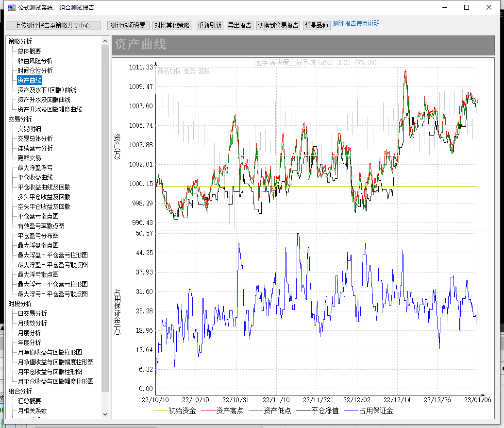Image resolution: width=504 pixels, height=428 pixels.
Task: Collapse the 交易分析 tree group
Action: point(20,119)
